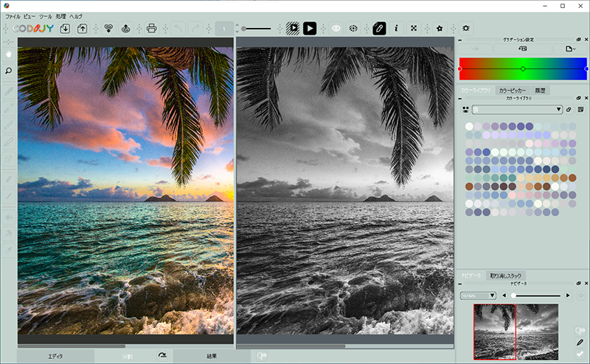The width and height of the screenshot is (590, 364).
Task: Select the magnifier zoom tool
Action: 8,71
